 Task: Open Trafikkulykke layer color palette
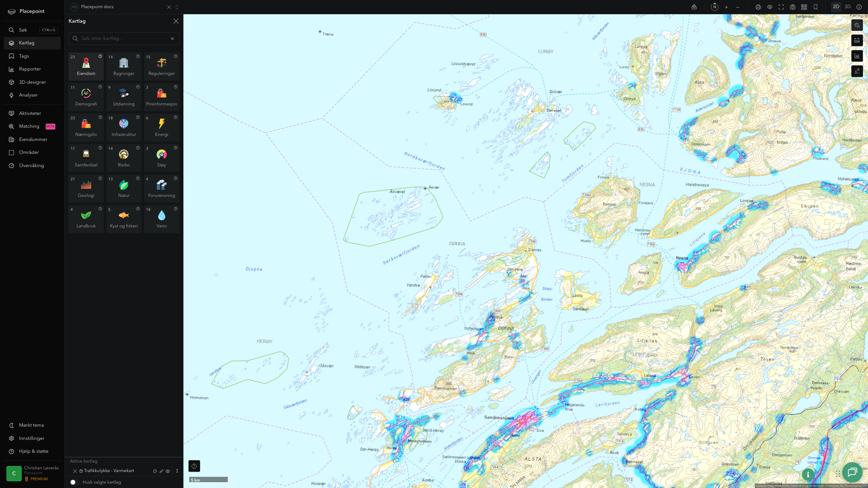coord(155,471)
